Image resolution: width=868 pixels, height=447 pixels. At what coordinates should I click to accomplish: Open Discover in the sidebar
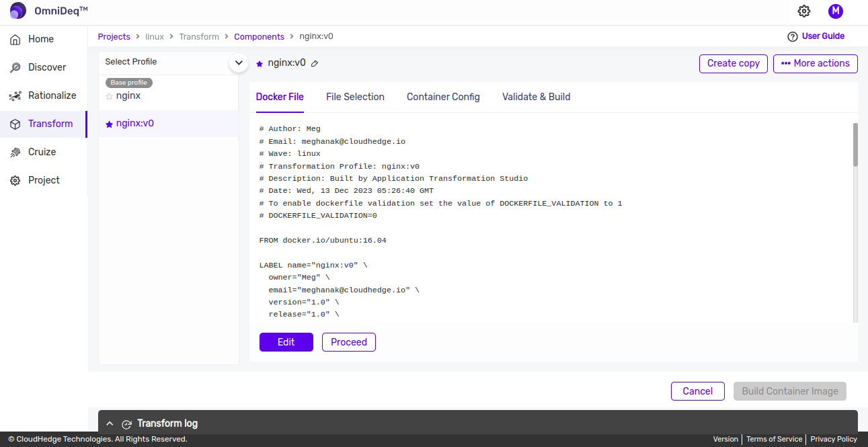pyautogui.click(x=46, y=67)
